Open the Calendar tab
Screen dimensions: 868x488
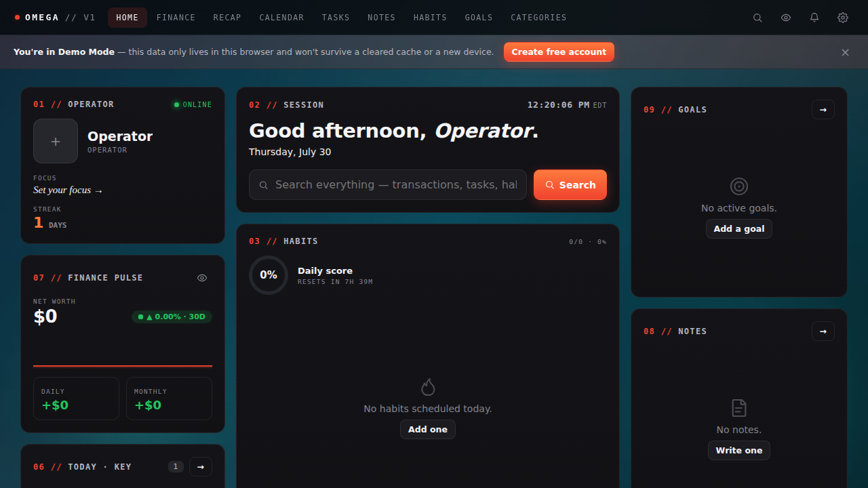[x=281, y=18]
